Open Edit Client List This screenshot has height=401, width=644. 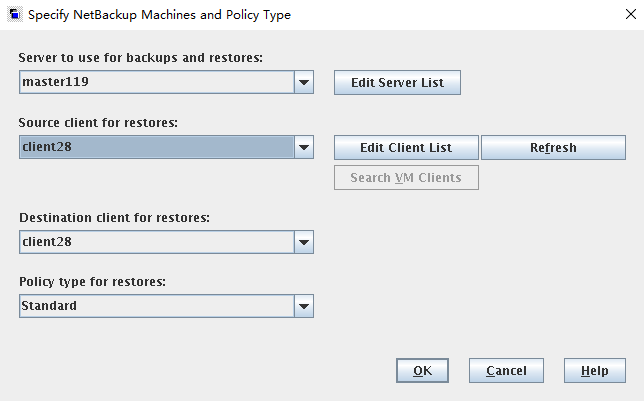[x=406, y=148]
